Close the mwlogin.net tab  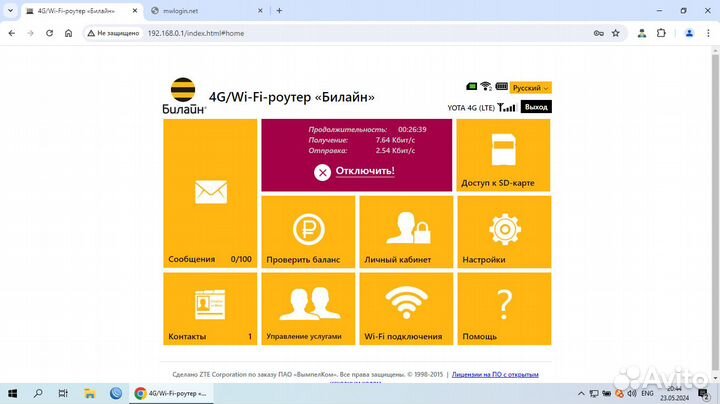point(260,11)
